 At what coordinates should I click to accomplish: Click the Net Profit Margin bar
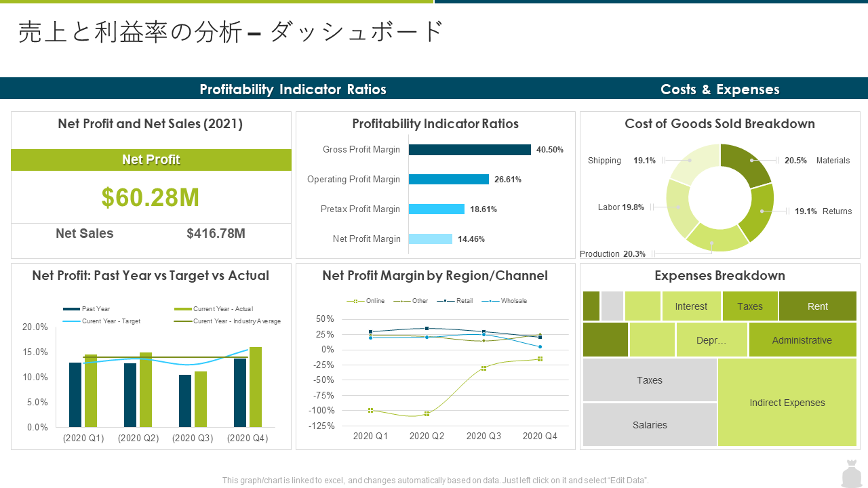click(x=431, y=239)
